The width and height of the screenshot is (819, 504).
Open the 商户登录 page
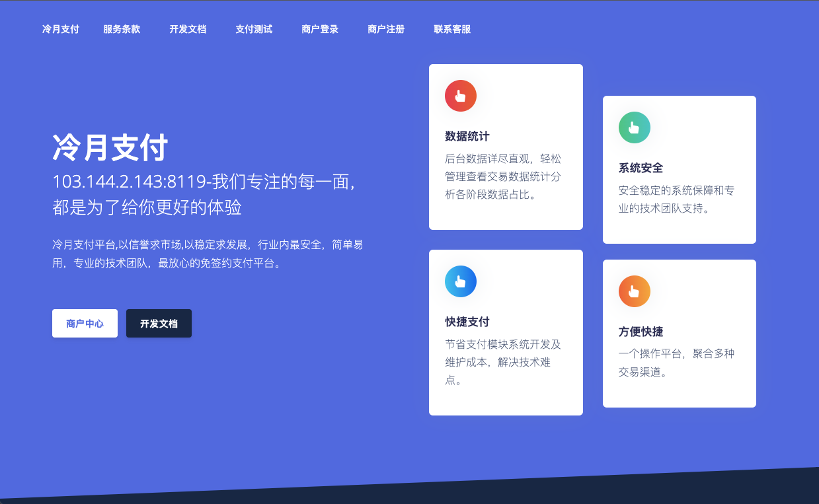320,29
